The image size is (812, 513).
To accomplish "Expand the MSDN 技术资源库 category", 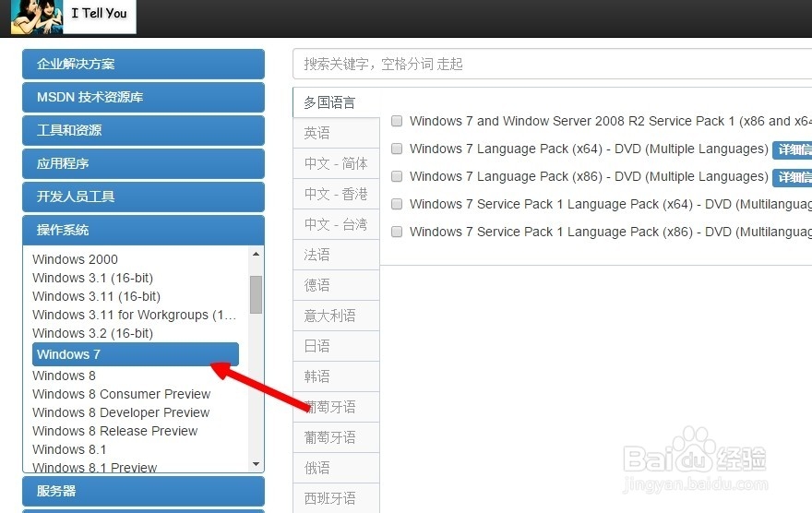I will (143, 97).
